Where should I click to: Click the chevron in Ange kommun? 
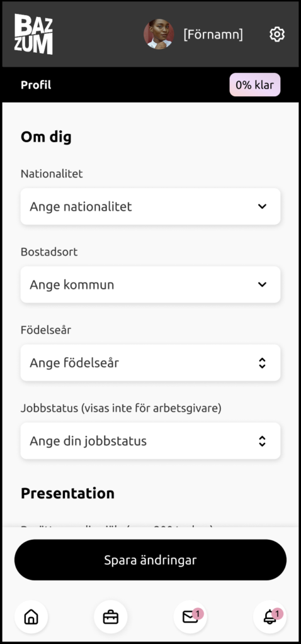pos(262,284)
